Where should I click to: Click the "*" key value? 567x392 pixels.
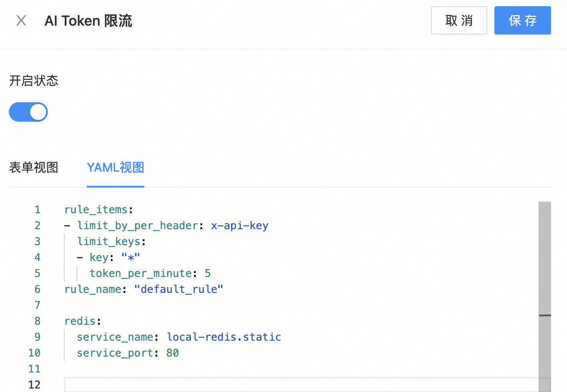tap(131, 257)
